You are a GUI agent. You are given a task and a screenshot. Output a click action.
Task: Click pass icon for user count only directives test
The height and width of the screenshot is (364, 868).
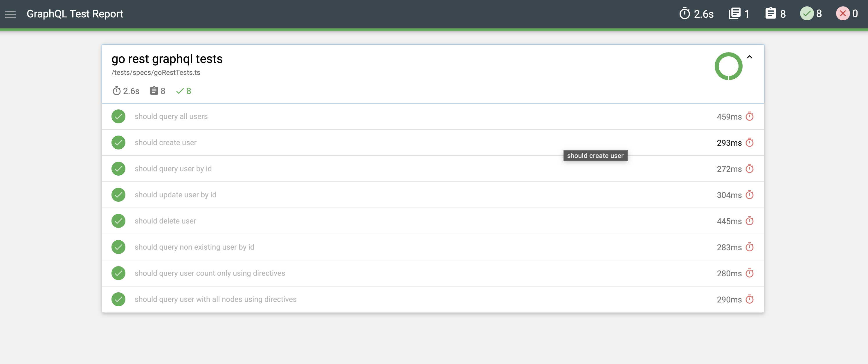click(118, 273)
